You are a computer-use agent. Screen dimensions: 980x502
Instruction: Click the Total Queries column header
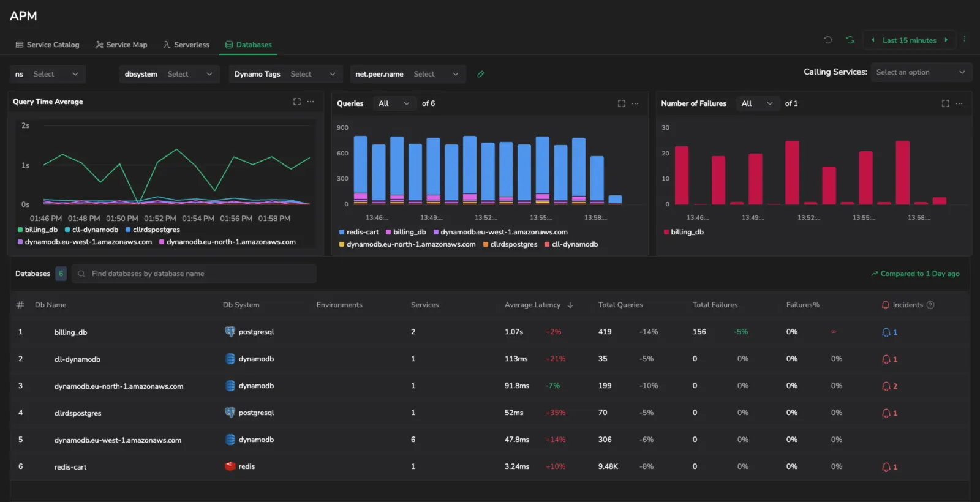pos(620,305)
